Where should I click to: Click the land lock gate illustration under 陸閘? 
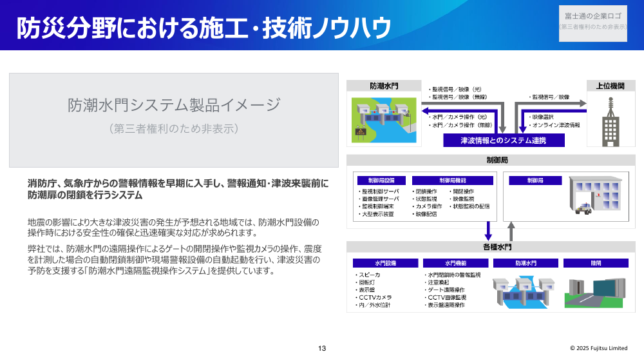click(x=595, y=293)
